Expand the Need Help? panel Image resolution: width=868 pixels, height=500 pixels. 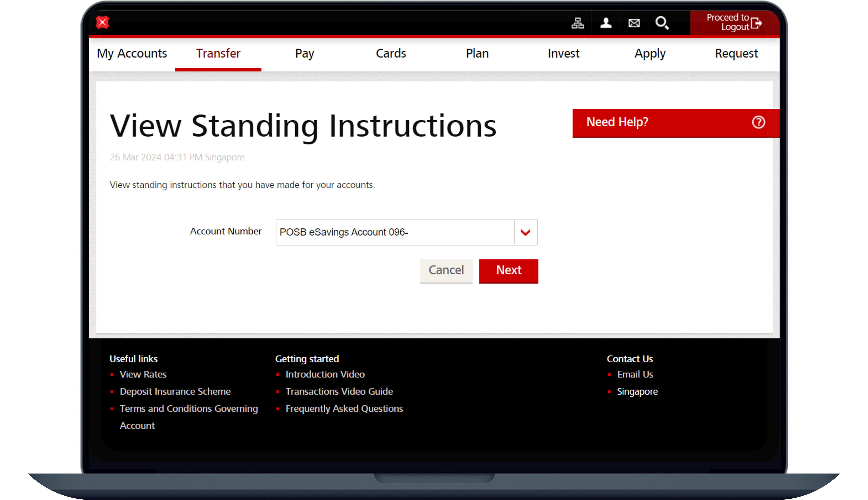pyautogui.click(x=676, y=123)
